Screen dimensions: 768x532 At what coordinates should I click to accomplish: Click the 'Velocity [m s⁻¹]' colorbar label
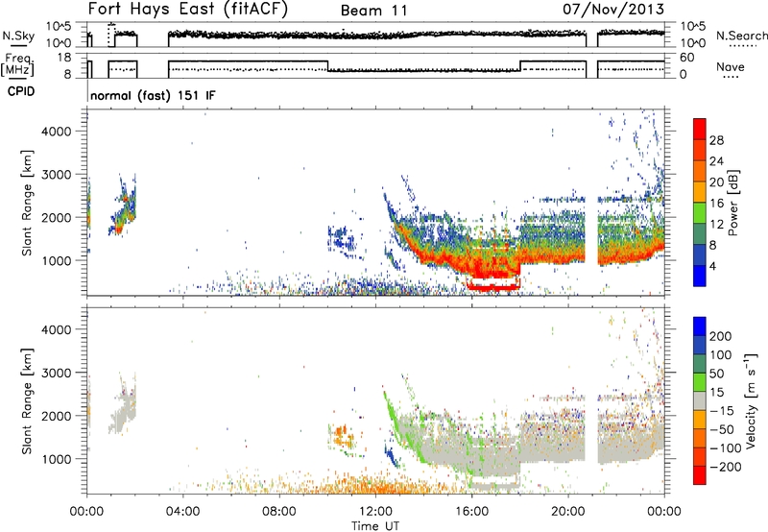[751, 400]
